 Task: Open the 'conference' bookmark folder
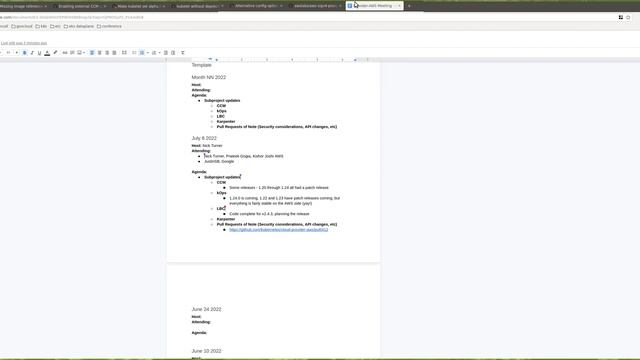click(x=109, y=27)
